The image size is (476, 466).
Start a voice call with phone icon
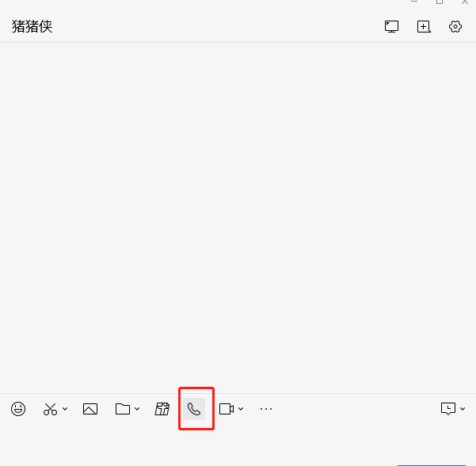click(194, 409)
